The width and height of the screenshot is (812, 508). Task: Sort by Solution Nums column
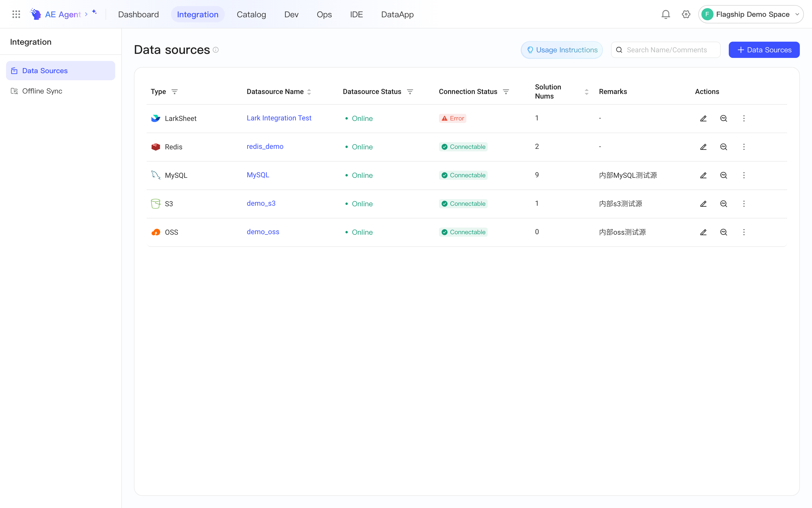click(586, 92)
